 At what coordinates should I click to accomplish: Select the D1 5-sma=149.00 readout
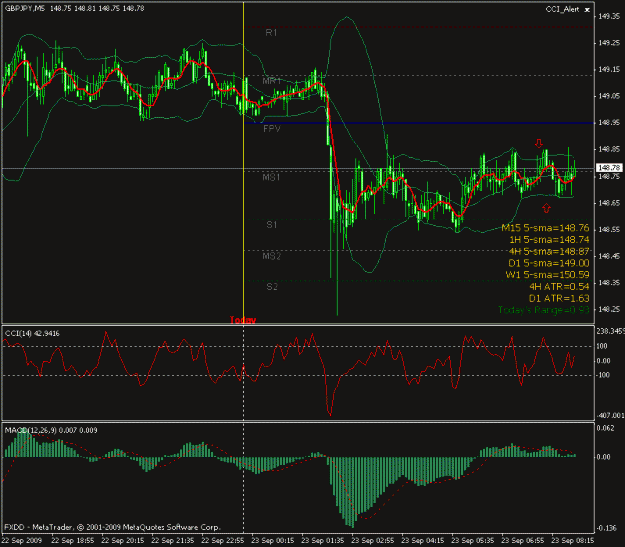[549, 263]
